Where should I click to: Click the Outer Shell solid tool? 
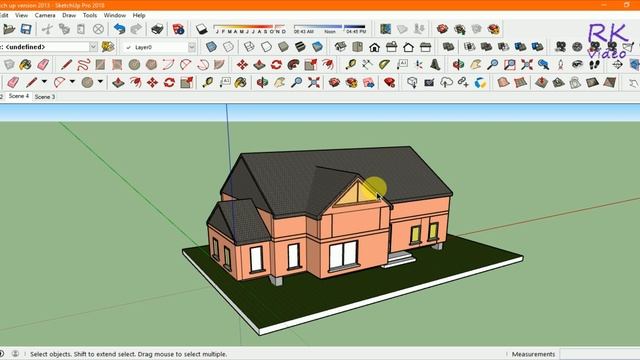coord(449,47)
